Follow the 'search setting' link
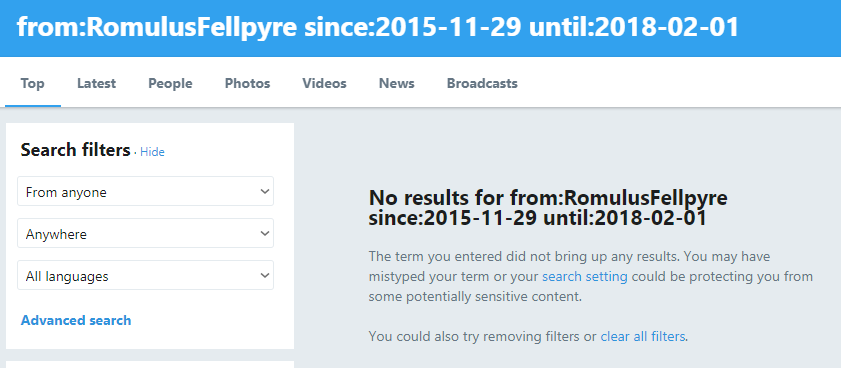The height and width of the screenshot is (368, 841). pos(585,277)
